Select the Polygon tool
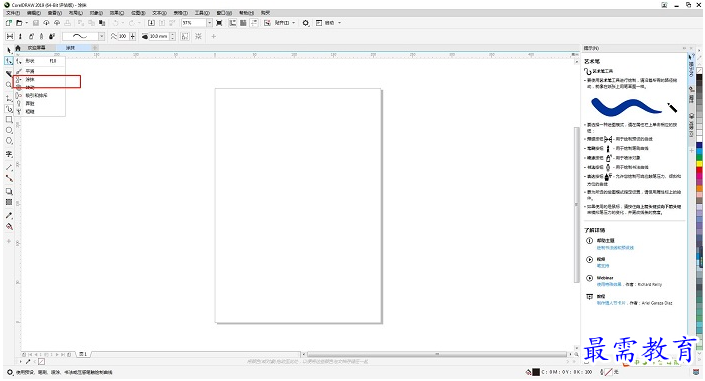The width and height of the screenshot is (705, 381). [x=9, y=141]
